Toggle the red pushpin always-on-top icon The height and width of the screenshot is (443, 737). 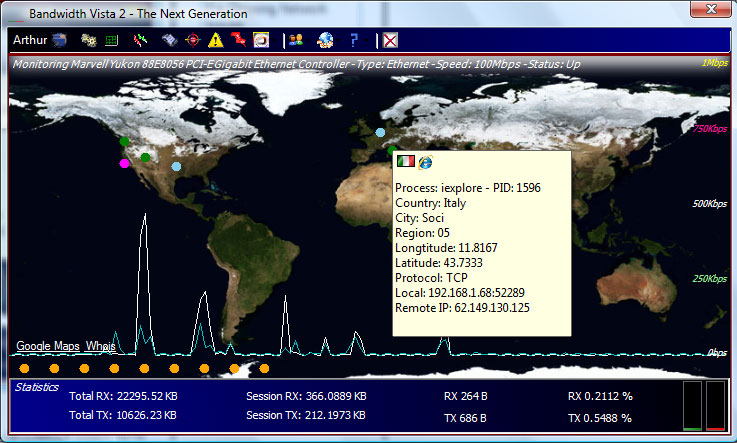(238, 40)
